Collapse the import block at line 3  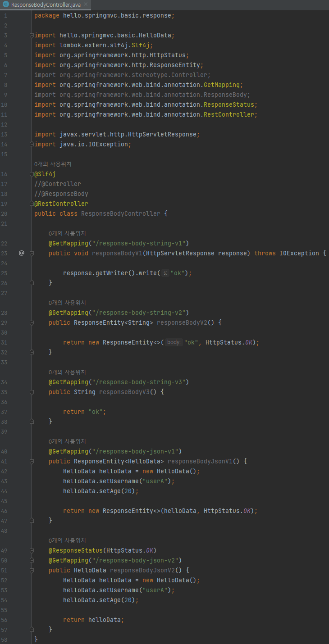[32, 35]
